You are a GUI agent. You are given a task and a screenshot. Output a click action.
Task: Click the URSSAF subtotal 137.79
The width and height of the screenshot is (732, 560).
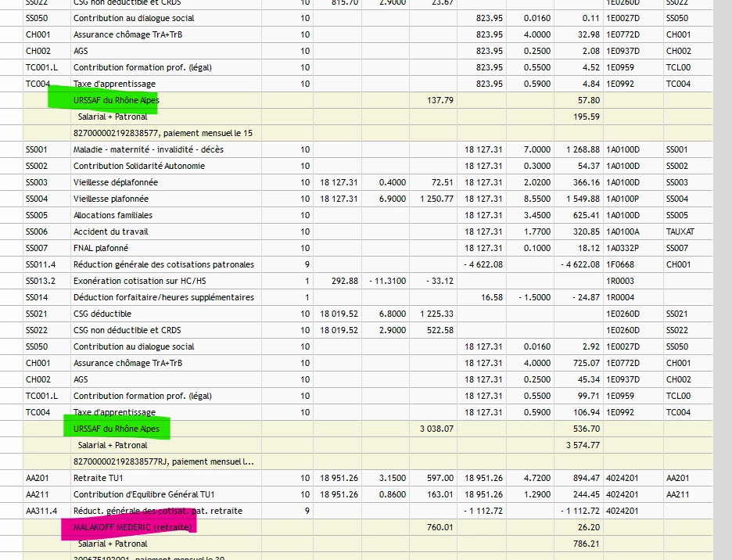pos(440,100)
